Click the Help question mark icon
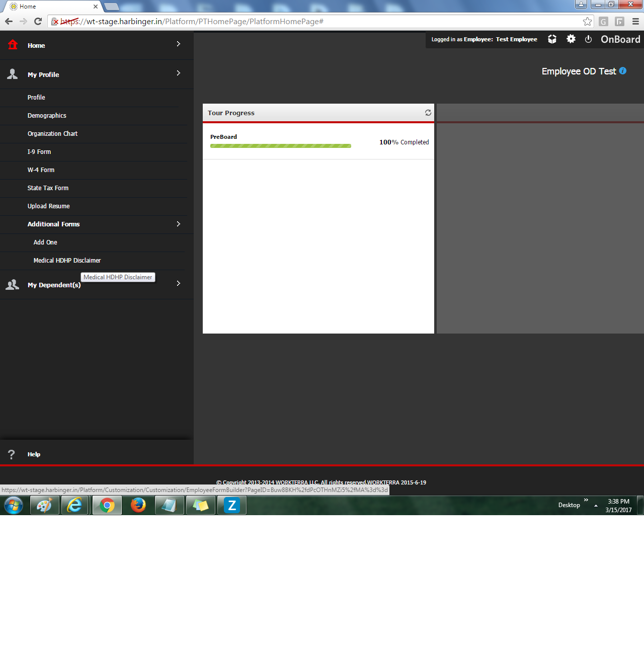Viewport: 644px width, 651px height. pyautogui.click(x=12, y=454)
